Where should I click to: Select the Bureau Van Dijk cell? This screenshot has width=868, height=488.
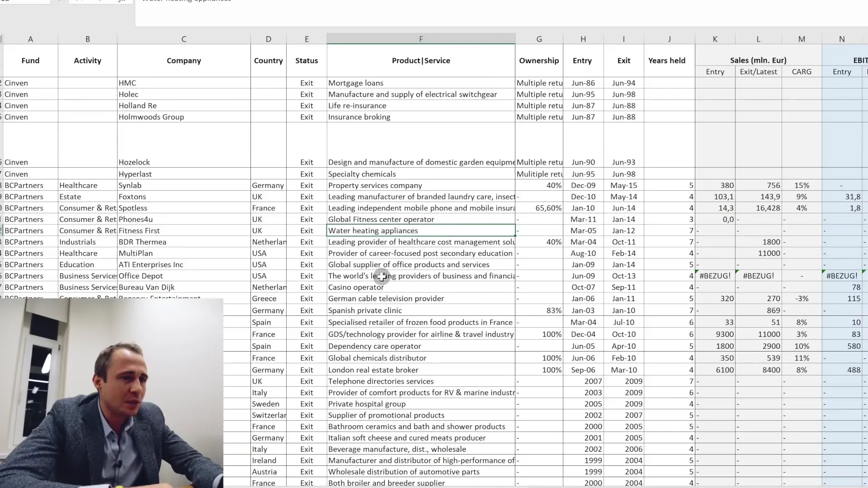tap(184, 287)
